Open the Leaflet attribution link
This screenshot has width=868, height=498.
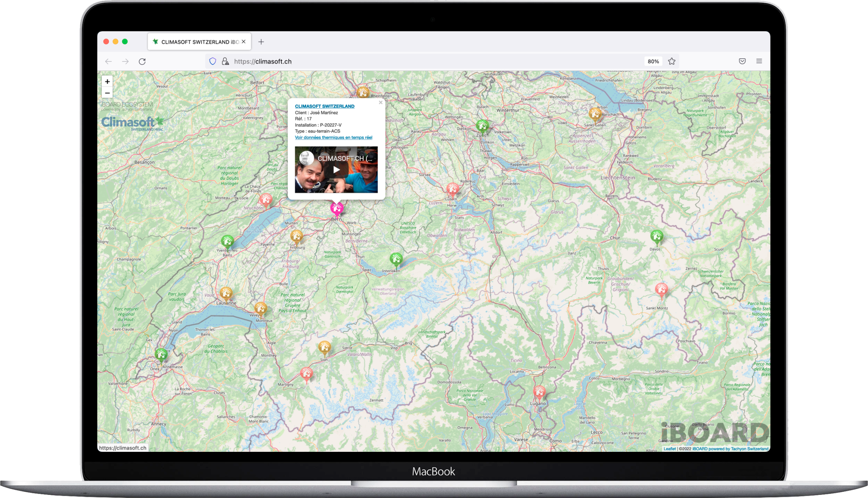tap(669, 449)
